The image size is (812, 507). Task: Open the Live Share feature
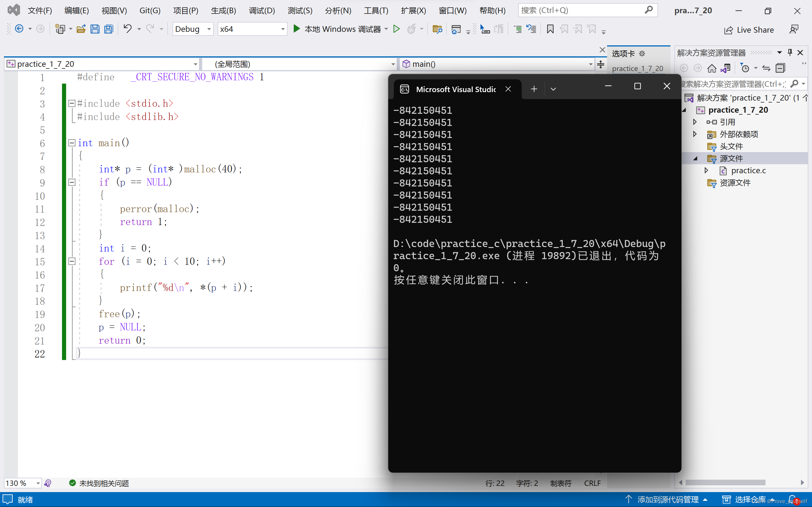[x=749, y=30]
